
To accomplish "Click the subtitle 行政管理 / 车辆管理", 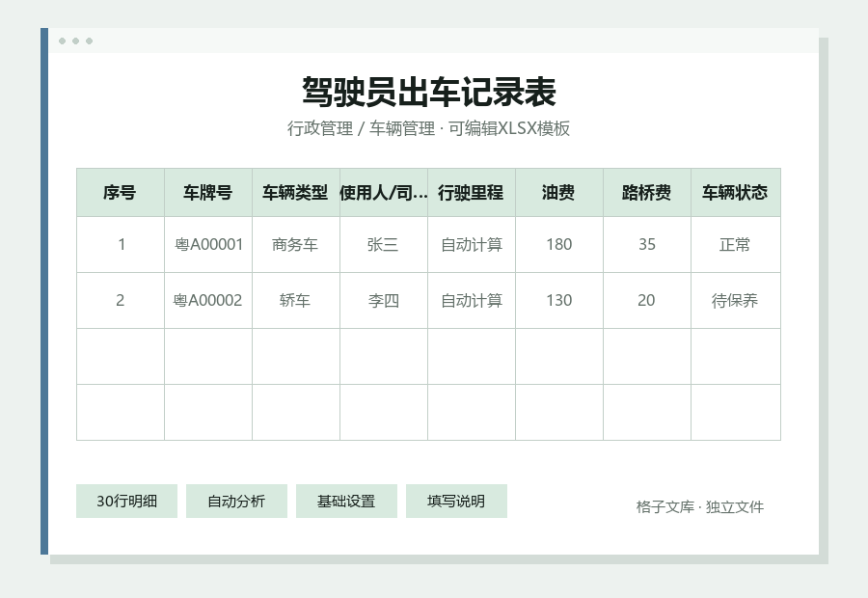I will [361, 128].
